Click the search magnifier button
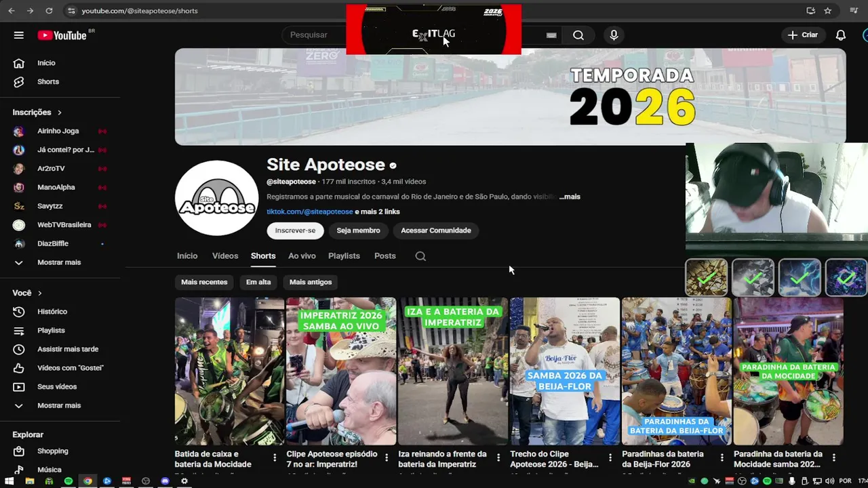Image resolution: width=868 pixels, height=488 pixels. pos(578,35)
